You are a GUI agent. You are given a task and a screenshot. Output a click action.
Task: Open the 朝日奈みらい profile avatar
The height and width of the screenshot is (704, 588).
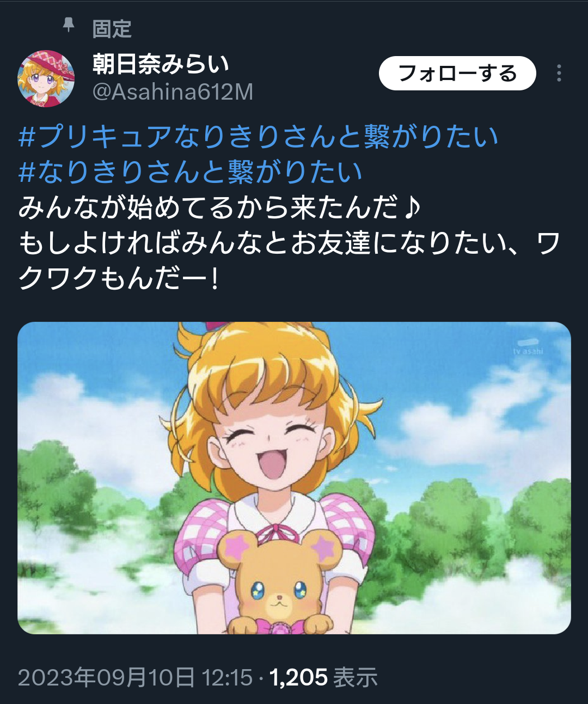(46, 78)
